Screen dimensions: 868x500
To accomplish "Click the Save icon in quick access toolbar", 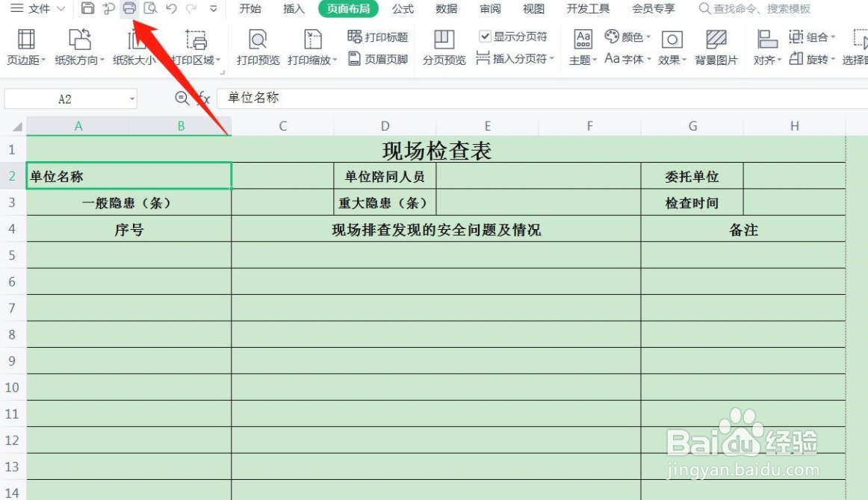I will pyautogui.click(x=87, y=10).
